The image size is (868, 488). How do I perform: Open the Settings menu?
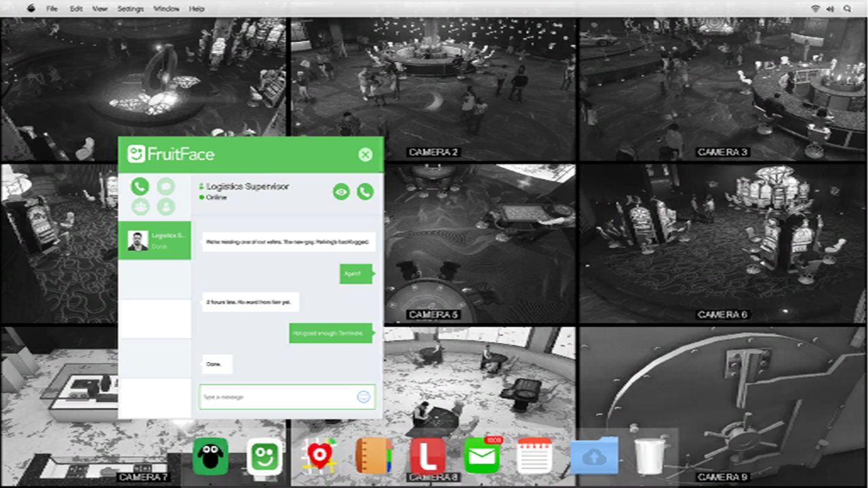[130, 9]
